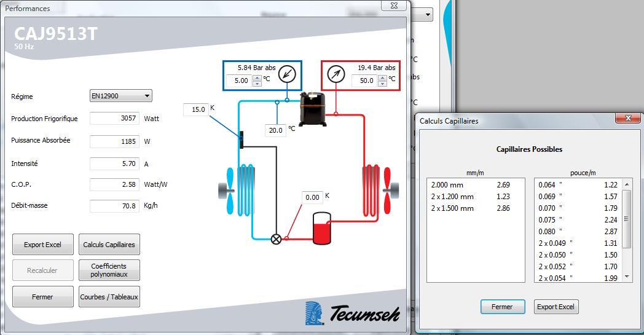This screenshot has height=335, width=644.
Task: Select the 2.000 mm capillary row
Action: point(476,185)
